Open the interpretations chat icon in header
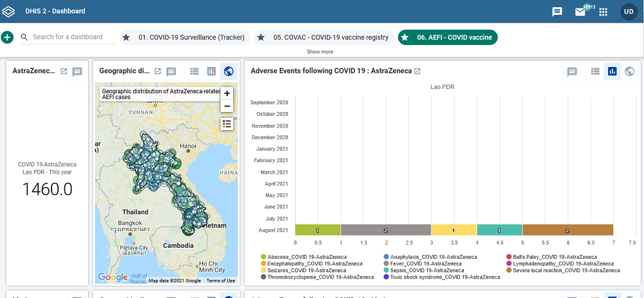This screenshot has width=644, height=298. point(557,12)
